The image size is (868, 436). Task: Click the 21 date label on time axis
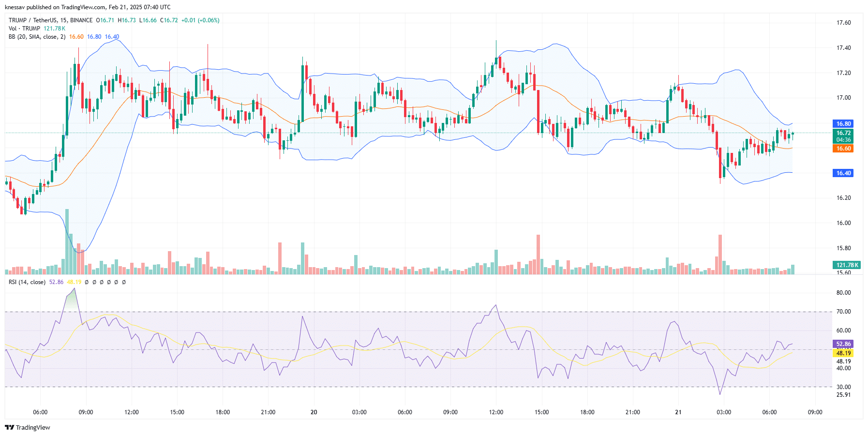pos(678,412)
